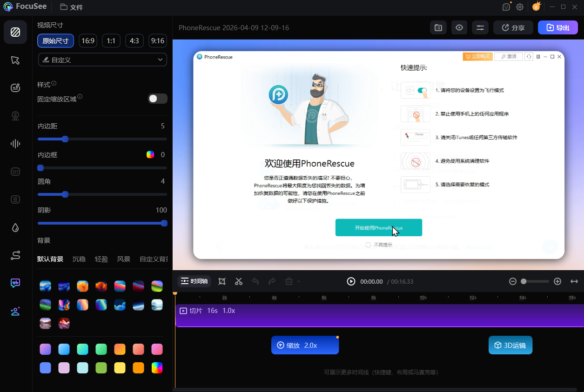
Task: Open the audio waveform sidebar icon
Action: pyautogui.click(x=15, y=144)
